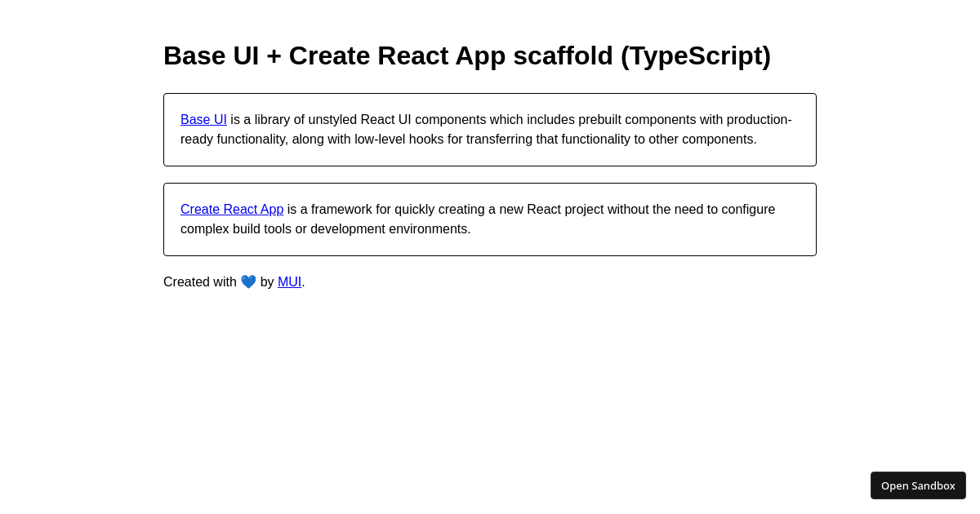Screen dimensions: 980x514
Task: Click the underlined Create React App text
Action: tap(232, 209)
